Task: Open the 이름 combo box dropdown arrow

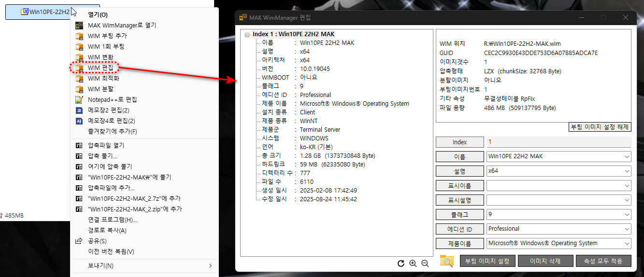Action: point(627,156)
